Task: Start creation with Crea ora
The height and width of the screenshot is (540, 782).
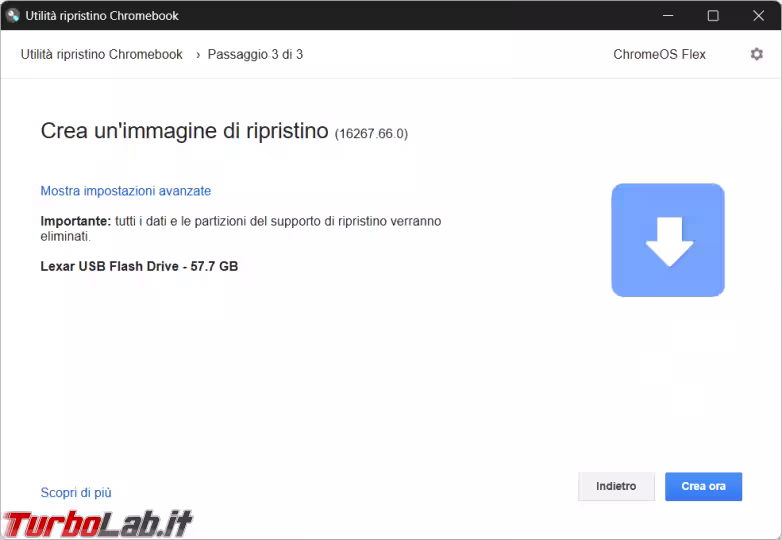Action: pos(703,486)
